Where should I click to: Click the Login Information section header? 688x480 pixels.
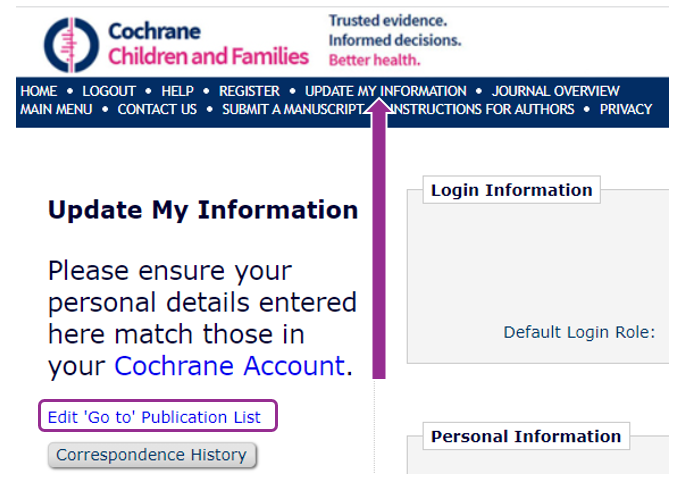coord(511,190)
